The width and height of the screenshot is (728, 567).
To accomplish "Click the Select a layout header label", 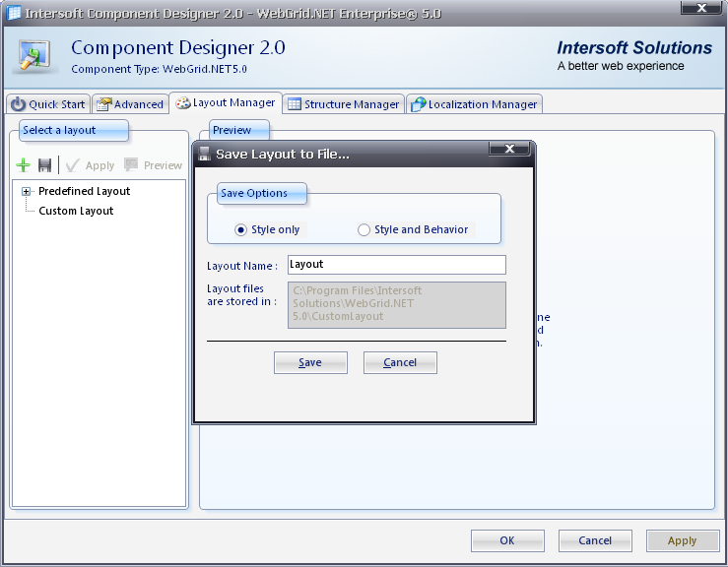I will 73,130.
